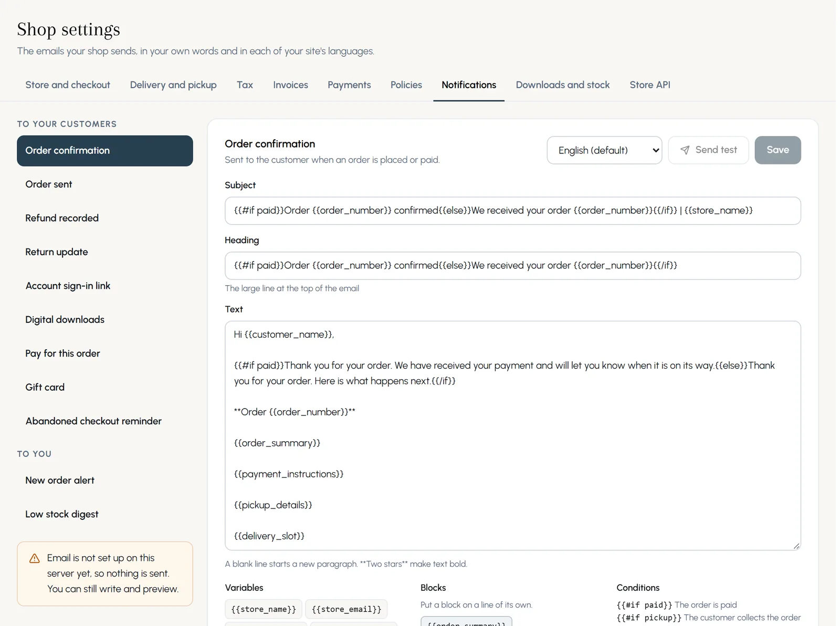The width and height of the screenshot is (840, 626).
Task: Select Abandoned checkout reminder
Action: (x=105, y=421)
